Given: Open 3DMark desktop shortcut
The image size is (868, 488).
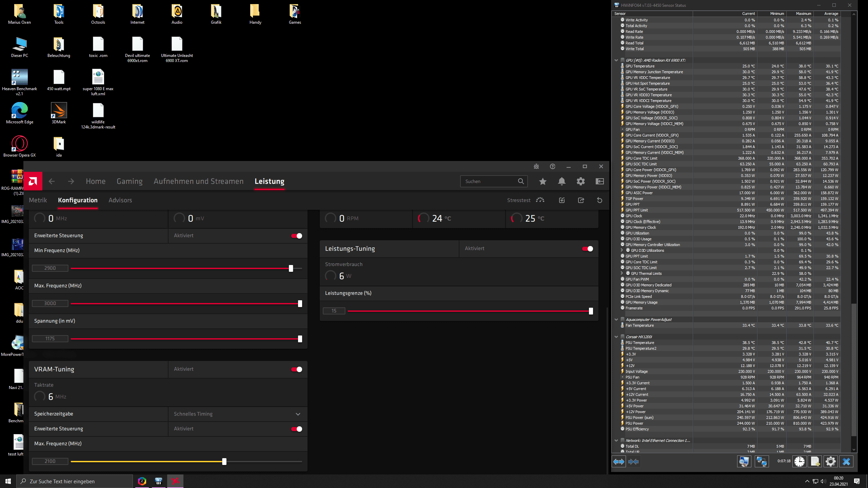Looking at the screenshot, I should point(59,113).
